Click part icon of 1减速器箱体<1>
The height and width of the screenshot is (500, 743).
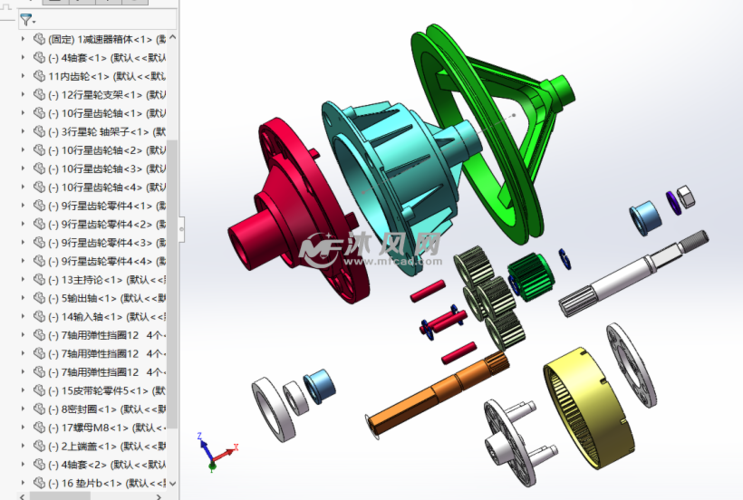39,39
